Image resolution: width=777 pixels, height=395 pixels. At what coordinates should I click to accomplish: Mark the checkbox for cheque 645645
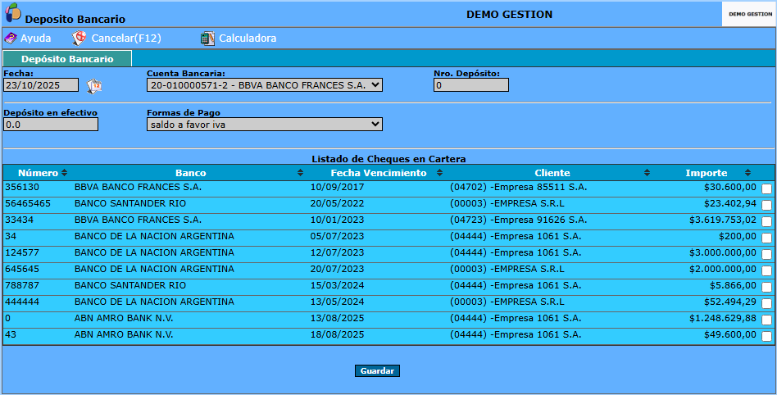click(767, 271)
